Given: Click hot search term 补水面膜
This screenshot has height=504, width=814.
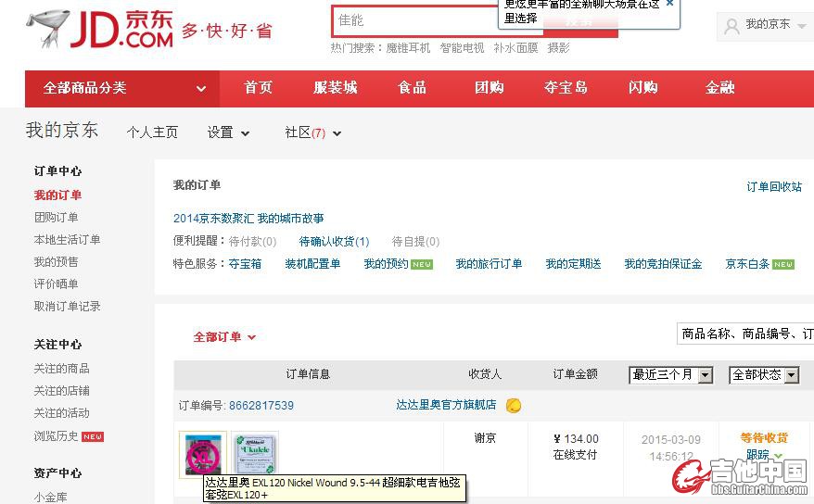Looking at the screenshot, I should pyautogui.click(x=515, y=48).
